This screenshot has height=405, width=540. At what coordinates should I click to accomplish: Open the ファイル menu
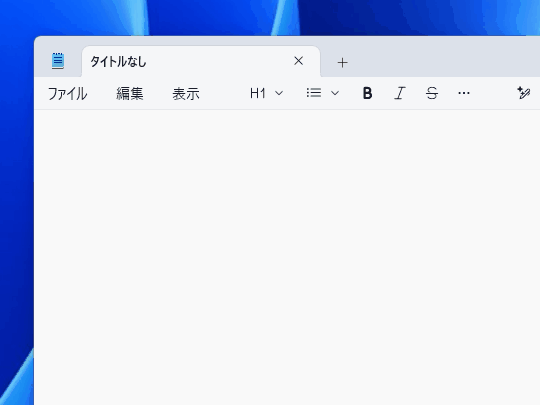(x=68, y=93)
